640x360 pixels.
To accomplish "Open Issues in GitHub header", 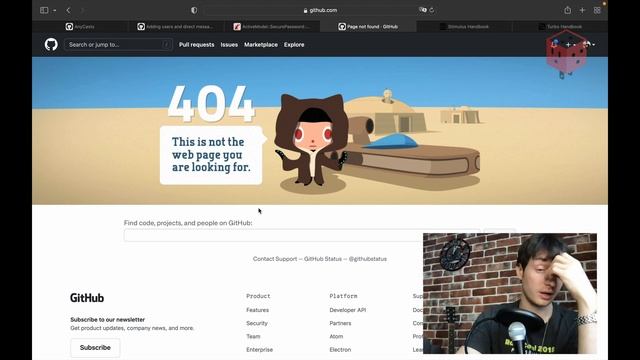I will click(x=229, y=44).
